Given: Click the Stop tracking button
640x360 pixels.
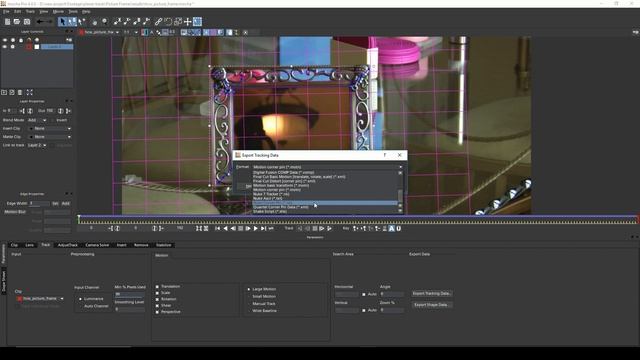Looking at the screenshot, I should pyautogui.click(x=315, y=229).
